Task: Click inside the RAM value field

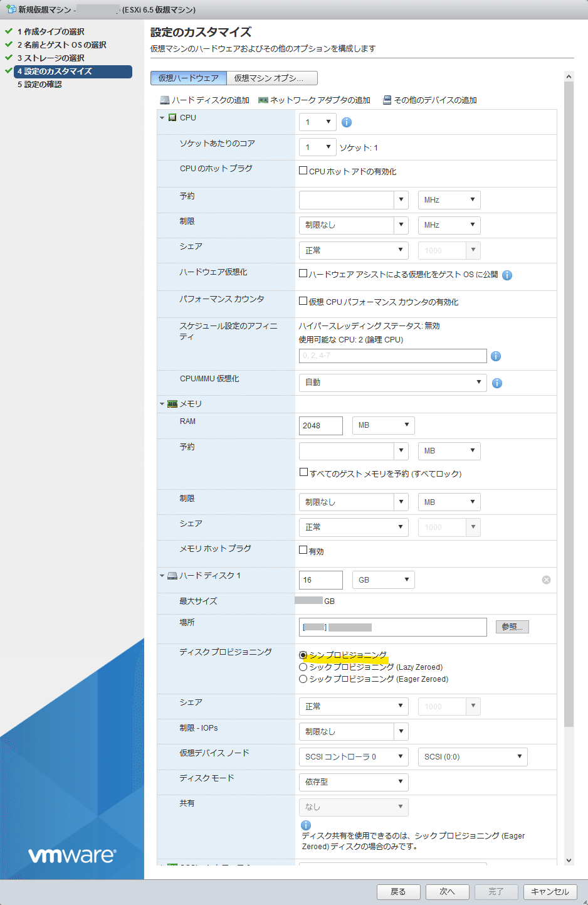Action: click(x=320, y=425)
